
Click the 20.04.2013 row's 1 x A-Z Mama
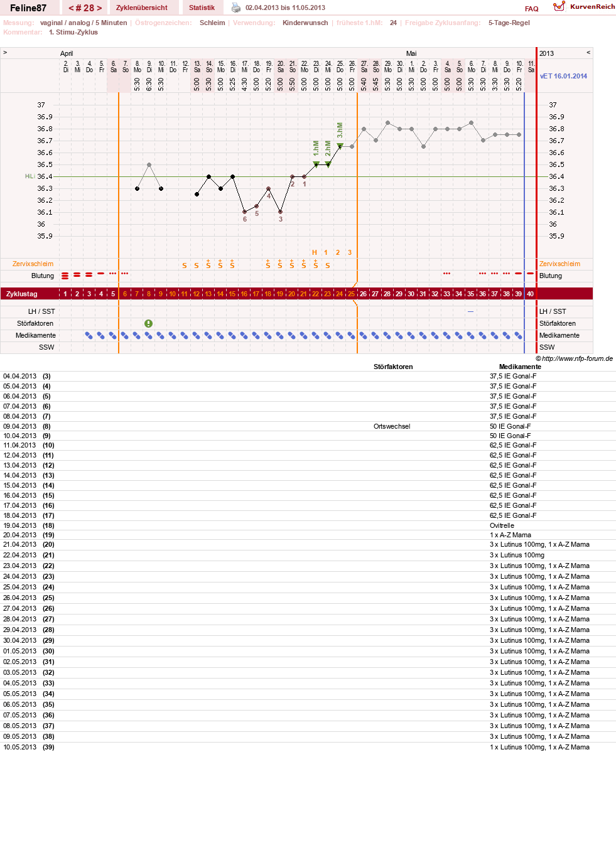(x=511, y=535)
